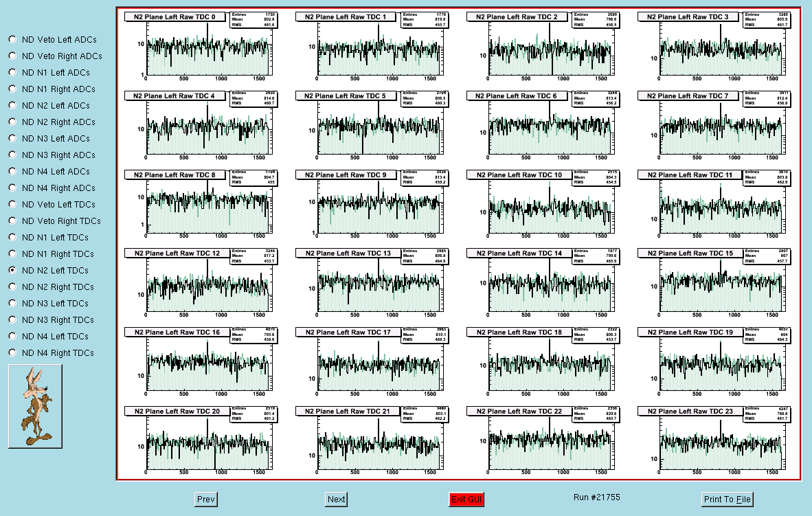Click the red Exit GUI button
Image resolution: width=812 pixels, height=516 pixels.
[x=466, y=500]
